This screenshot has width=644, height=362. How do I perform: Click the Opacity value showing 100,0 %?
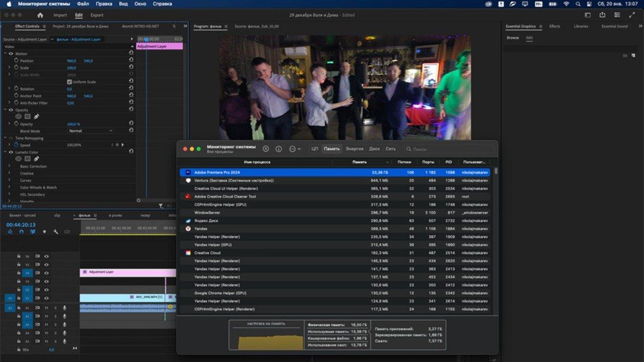[x=73, y=124]
